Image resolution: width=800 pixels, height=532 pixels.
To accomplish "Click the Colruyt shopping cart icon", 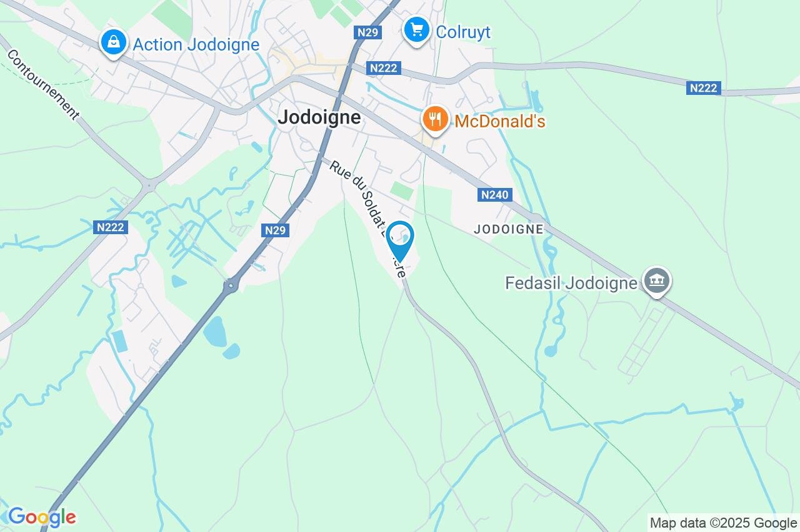I will pyautogui.click(x=416, y=31).
